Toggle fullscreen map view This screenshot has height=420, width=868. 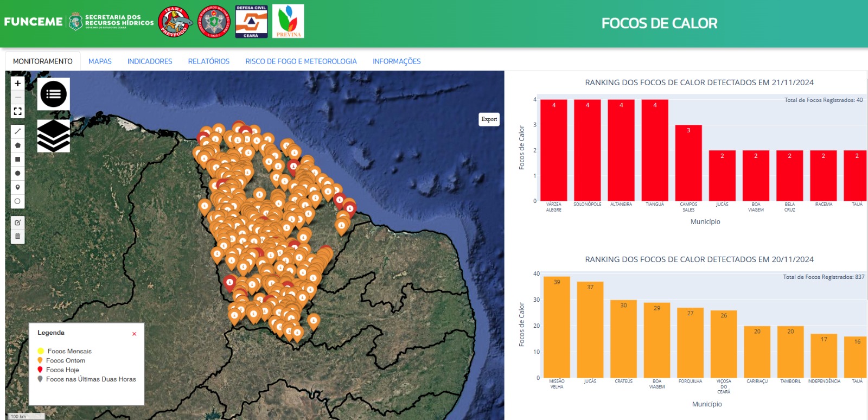click(x=18, y=111)
